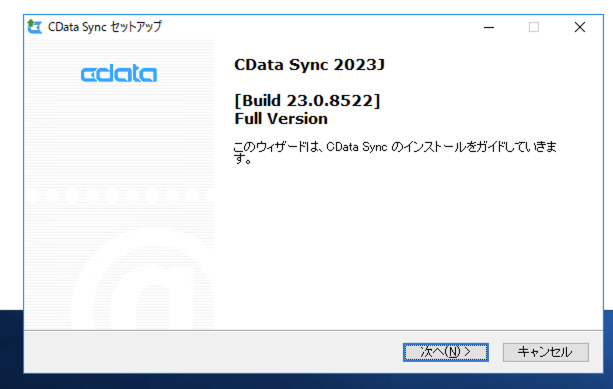Image resolution: width=613 pixels, height=389 pixels.
Task: Close the CData Sync セットアップ window
Action: point(580,27)
